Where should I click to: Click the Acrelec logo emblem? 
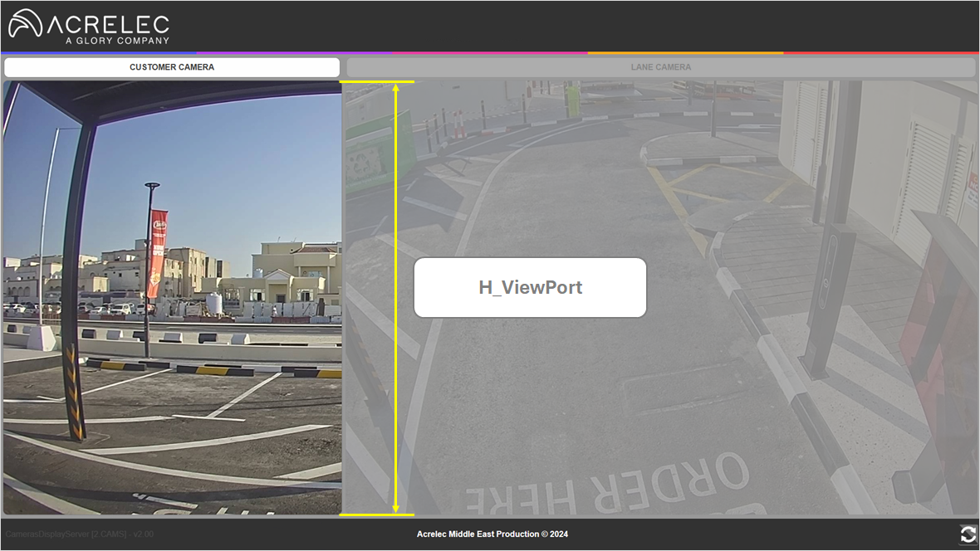(25, 23)
